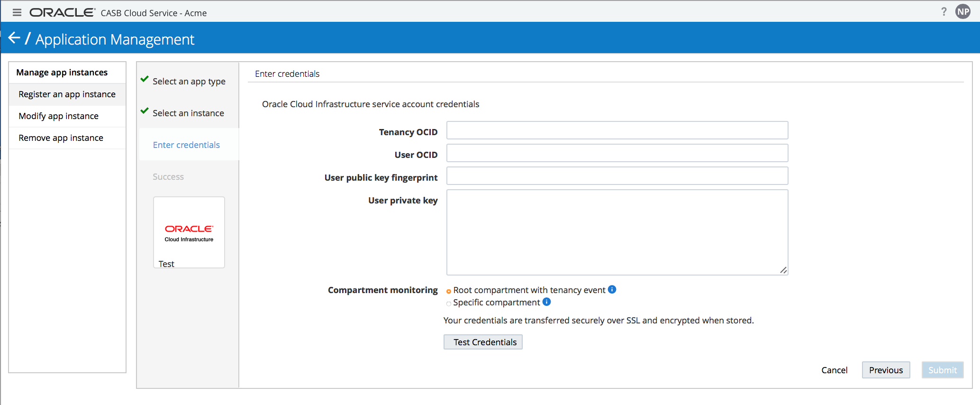Click the Test Credentials button
Image resolution: width=980 pixels, height=405 pixels.
point(483,342)
